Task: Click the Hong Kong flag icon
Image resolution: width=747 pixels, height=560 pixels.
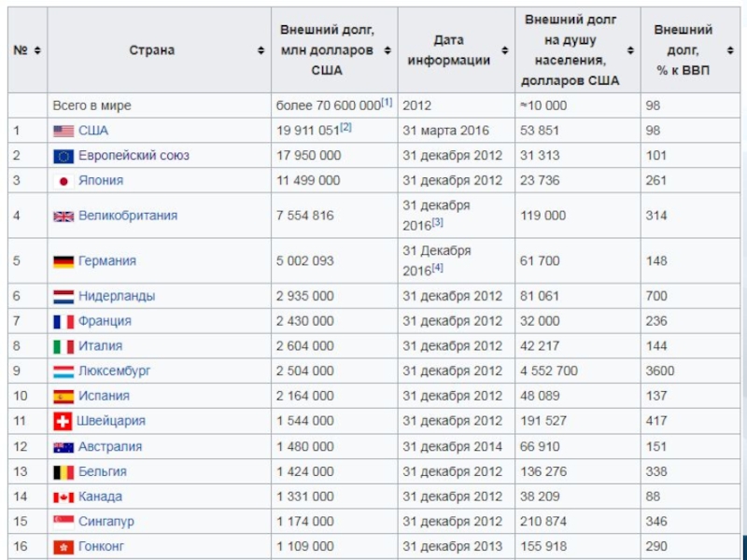Action: coord(63,546)
